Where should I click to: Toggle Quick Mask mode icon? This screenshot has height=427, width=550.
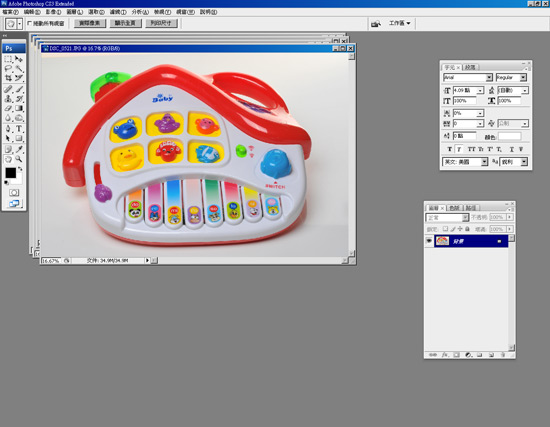click(14, 193)
